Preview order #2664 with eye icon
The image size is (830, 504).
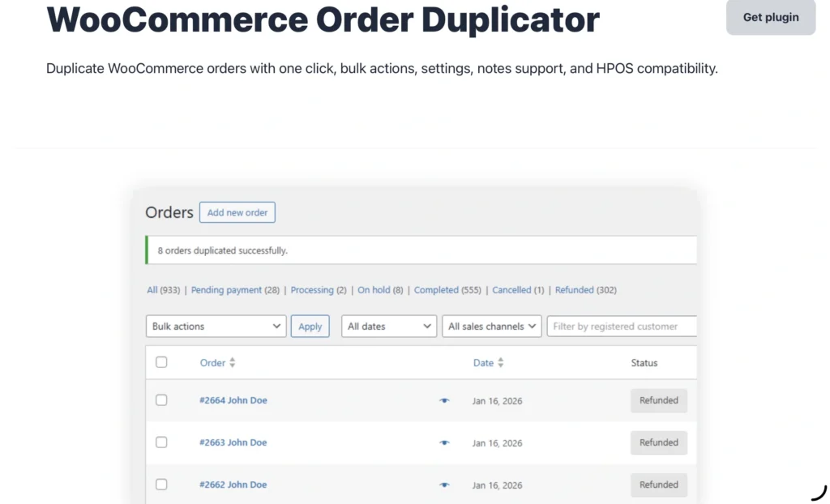coord(444,400)
